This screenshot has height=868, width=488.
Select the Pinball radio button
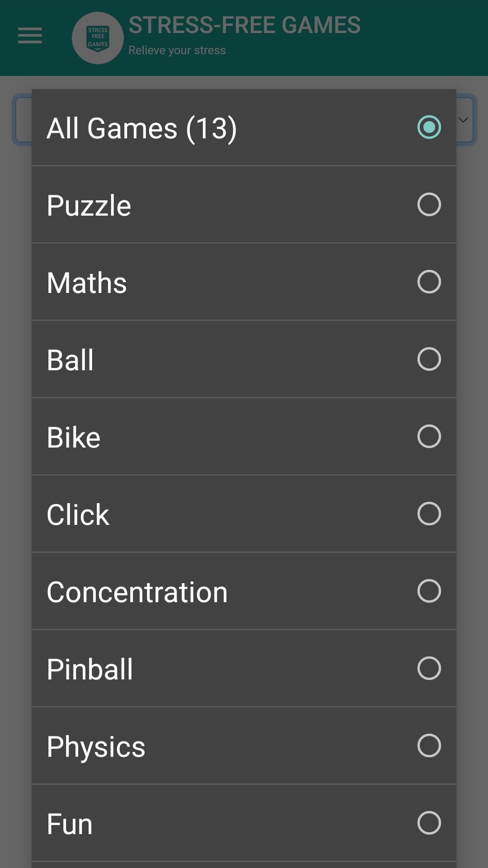tap(429, 668)
